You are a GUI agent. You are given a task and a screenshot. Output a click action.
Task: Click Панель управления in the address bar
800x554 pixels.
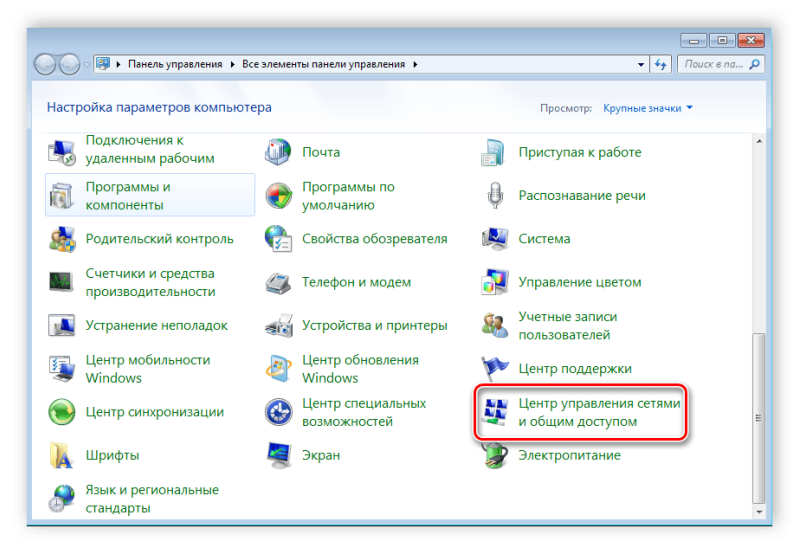[x=175, y=64]
